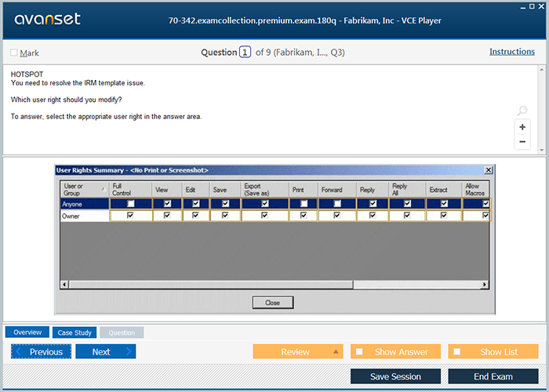Screen dimensions: 549x392
Task: Click the Save Session button
Action: 395,376
